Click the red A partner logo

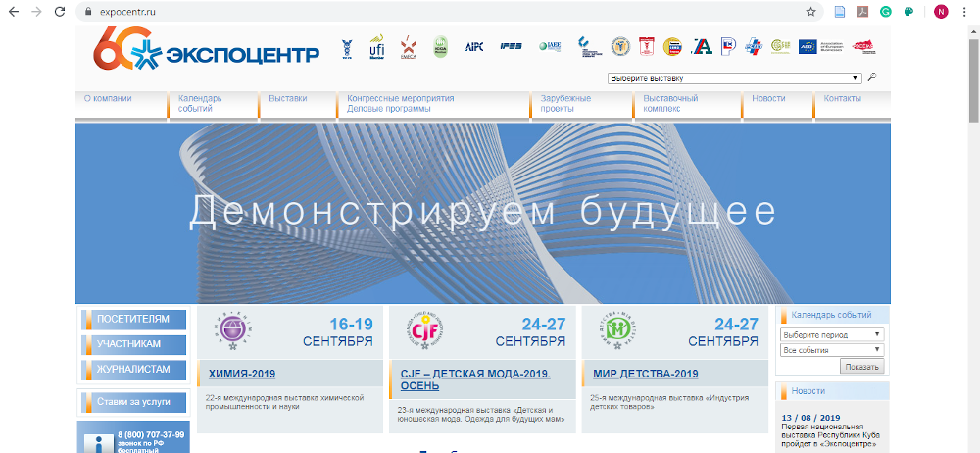click(702, 46)
